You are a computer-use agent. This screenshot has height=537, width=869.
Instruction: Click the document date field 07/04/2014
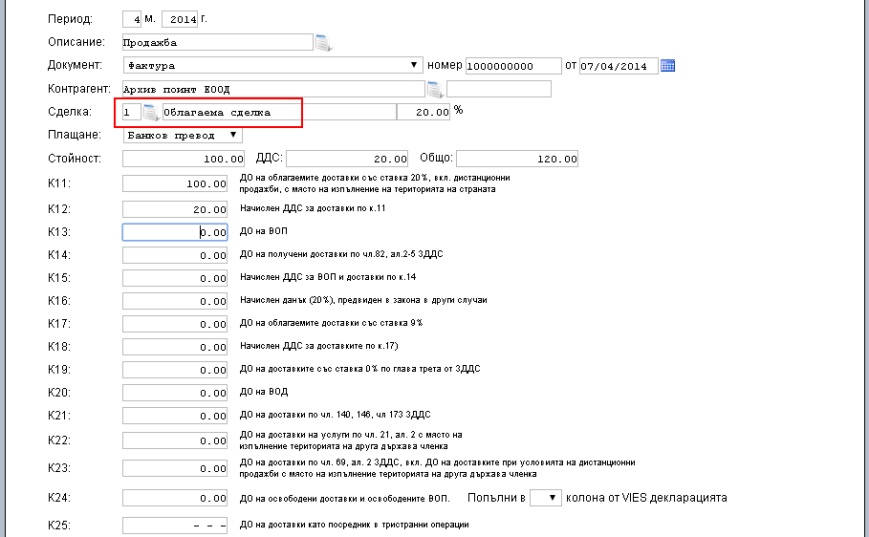click(620, 66)
